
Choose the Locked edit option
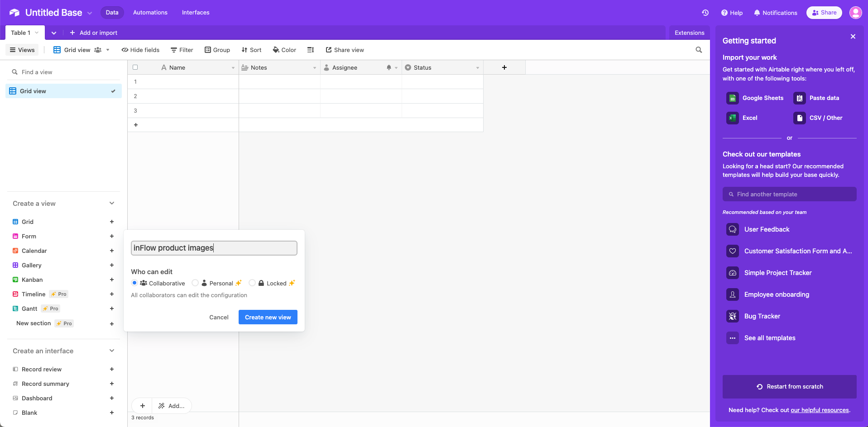[252, 283]
